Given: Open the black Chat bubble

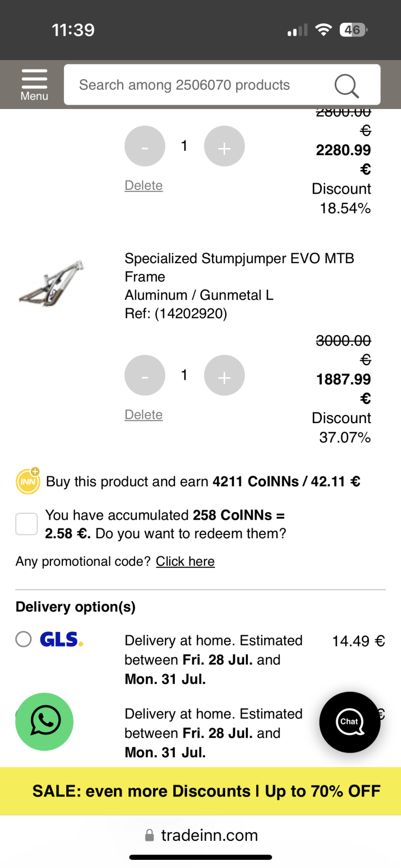Looking at the screenshot, I should (x=349, y=722).
